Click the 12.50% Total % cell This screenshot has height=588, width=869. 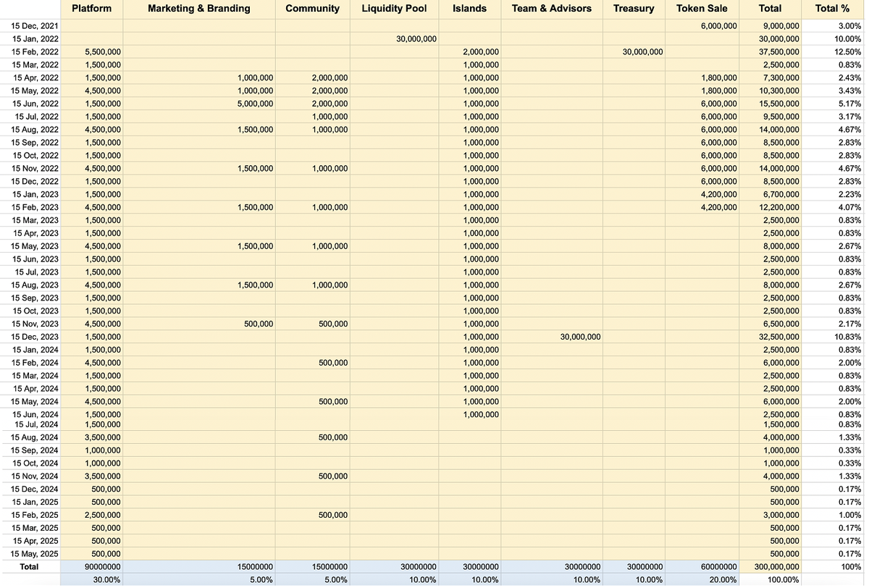847,52
